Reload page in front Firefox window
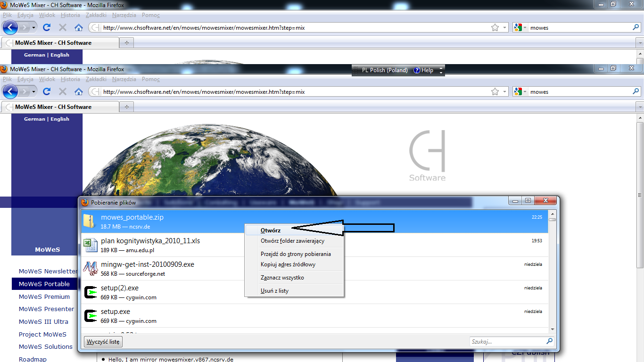The width and height of the screenshot is (644, 362). point(47,91)
